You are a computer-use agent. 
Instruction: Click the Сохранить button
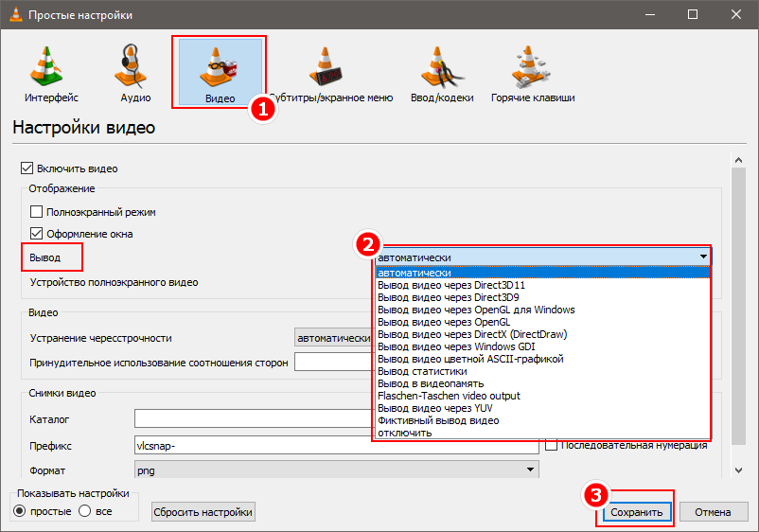tap(637, 512)
